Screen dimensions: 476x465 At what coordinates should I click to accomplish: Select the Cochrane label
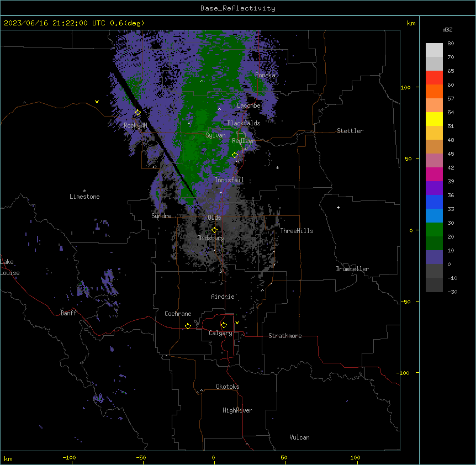178,314
